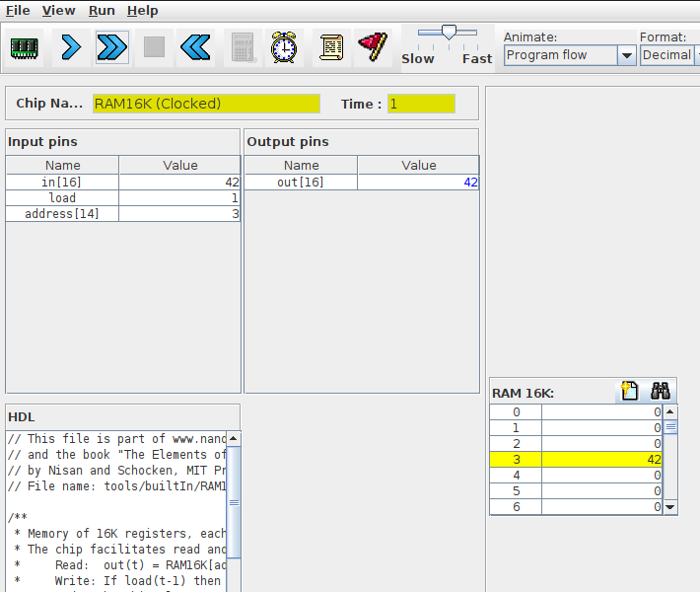This screenshot has width=700, height=592.
Task: Click the calculator Eval icon
Action: [242, 46]
